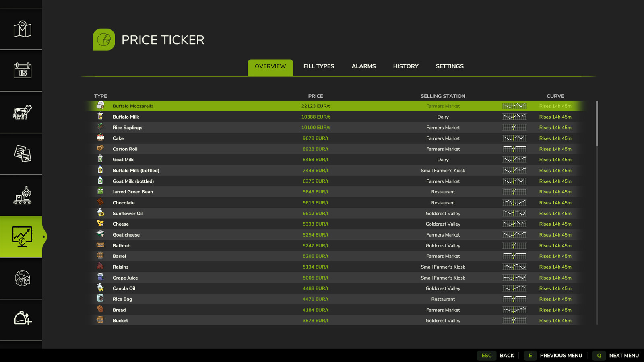Screen dimensions: 644x362
Task: Click Small Farmer's Kiosk in Raisins row
Action: (x=443, y=267)
